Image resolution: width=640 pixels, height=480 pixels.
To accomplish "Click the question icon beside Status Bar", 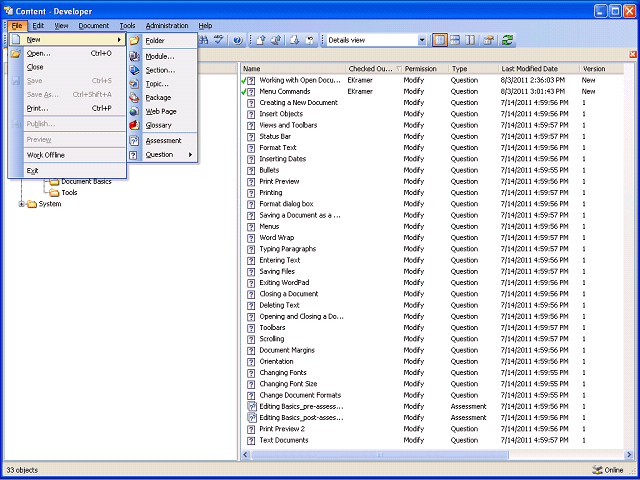I will 251,136.
